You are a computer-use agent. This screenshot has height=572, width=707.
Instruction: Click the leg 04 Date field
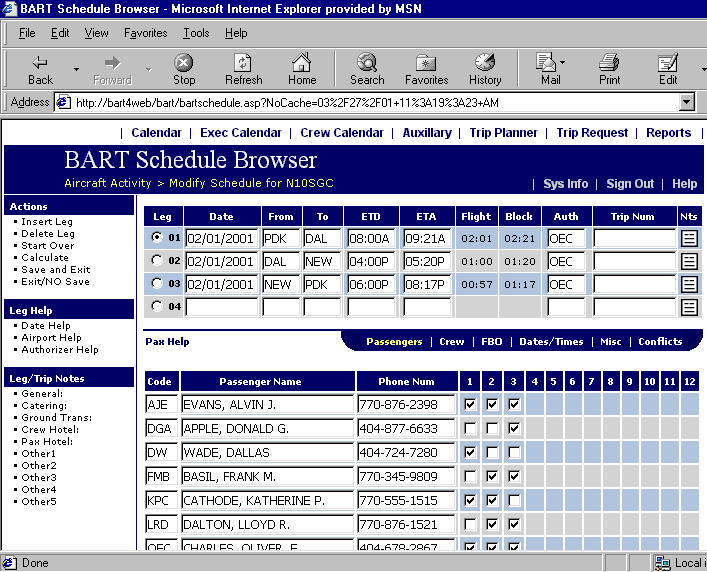click(222, 307)
